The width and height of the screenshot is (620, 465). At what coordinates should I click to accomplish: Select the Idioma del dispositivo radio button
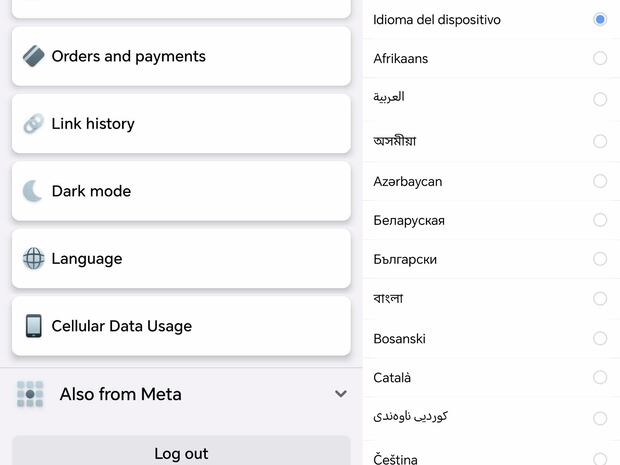coord(600,19)
